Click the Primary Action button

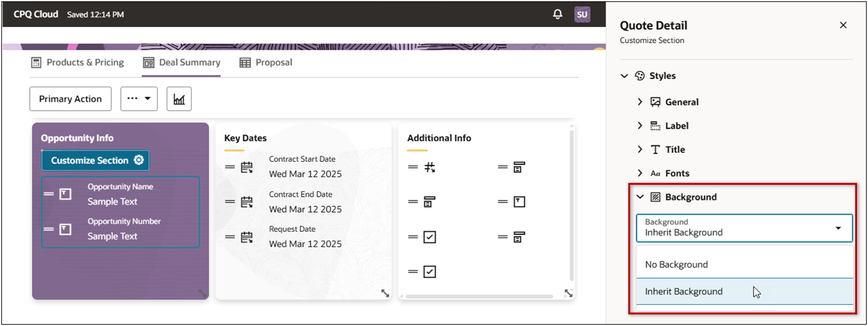(x=70, y=99)
